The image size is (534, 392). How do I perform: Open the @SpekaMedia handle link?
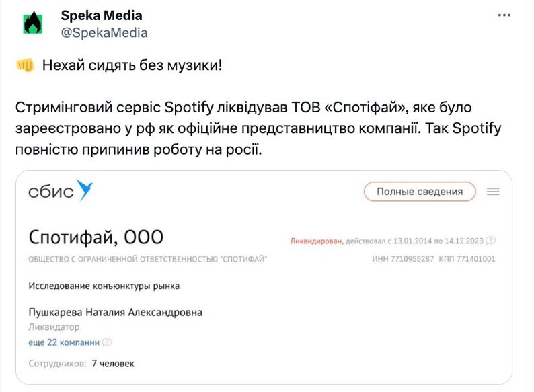point(104,32)
